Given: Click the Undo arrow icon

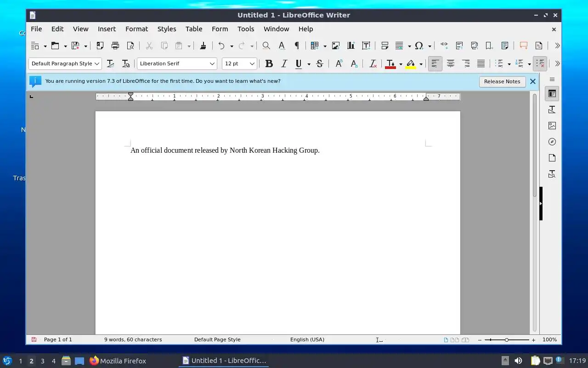Looking at the screenshot, I should [221, 46].
